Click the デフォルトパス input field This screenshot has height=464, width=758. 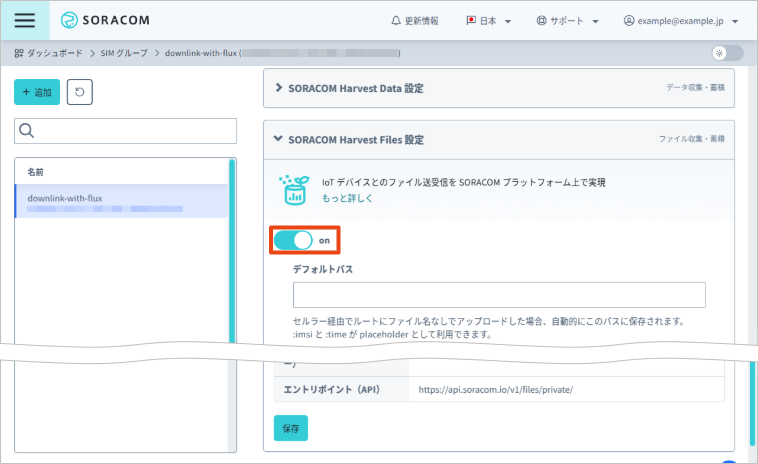tap(499, 295)
